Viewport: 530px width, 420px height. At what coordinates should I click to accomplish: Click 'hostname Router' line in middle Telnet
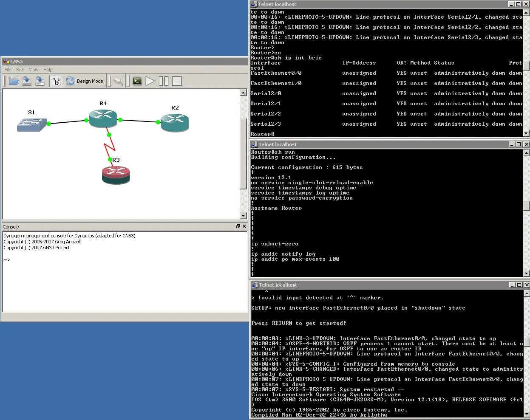pyautogui.click(x=276, y=208)
